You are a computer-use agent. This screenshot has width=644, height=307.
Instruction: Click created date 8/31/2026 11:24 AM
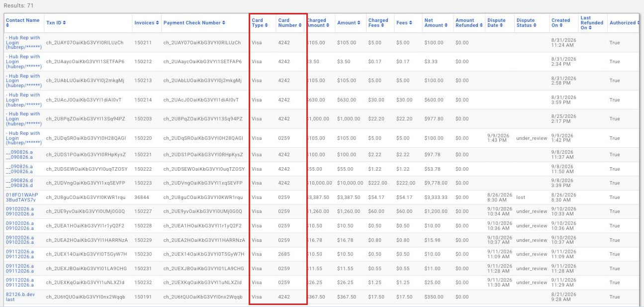pyautogui.click(x=564, y=43)
